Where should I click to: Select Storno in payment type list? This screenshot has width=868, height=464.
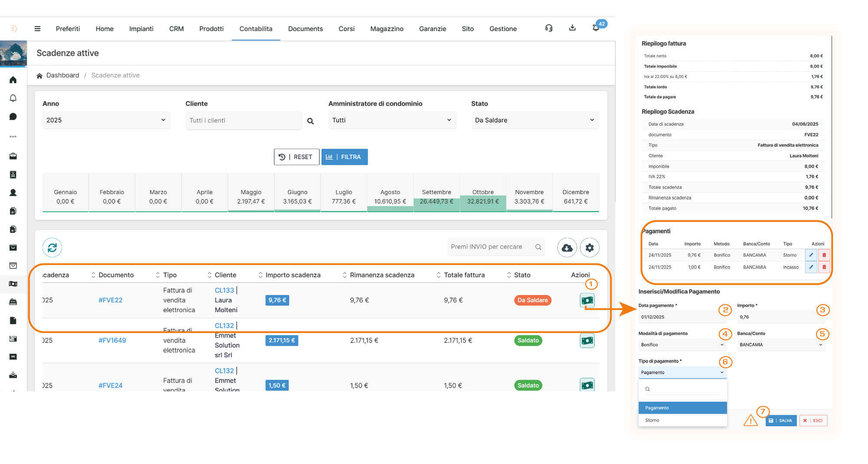[x=652, y=420]
